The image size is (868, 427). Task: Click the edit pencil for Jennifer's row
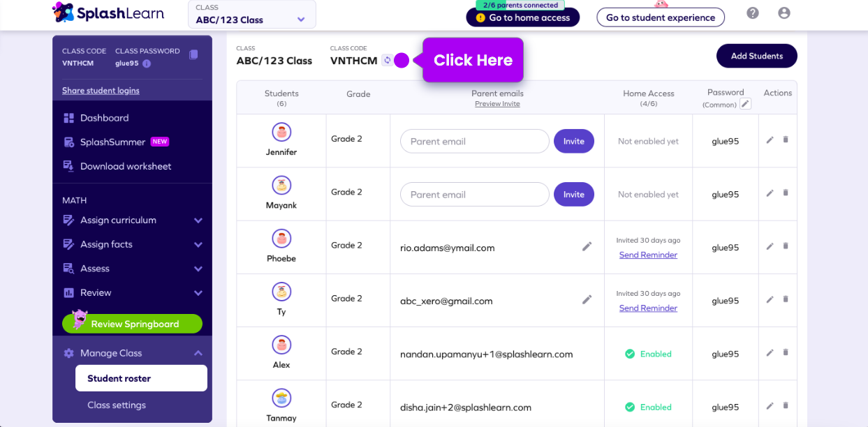[x=770, y=140]
